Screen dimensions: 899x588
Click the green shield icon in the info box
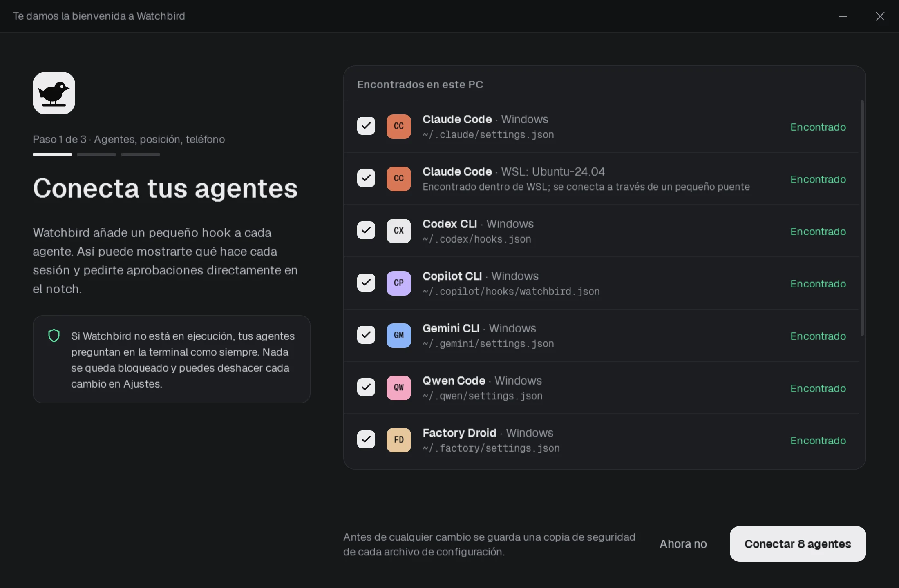54,336
